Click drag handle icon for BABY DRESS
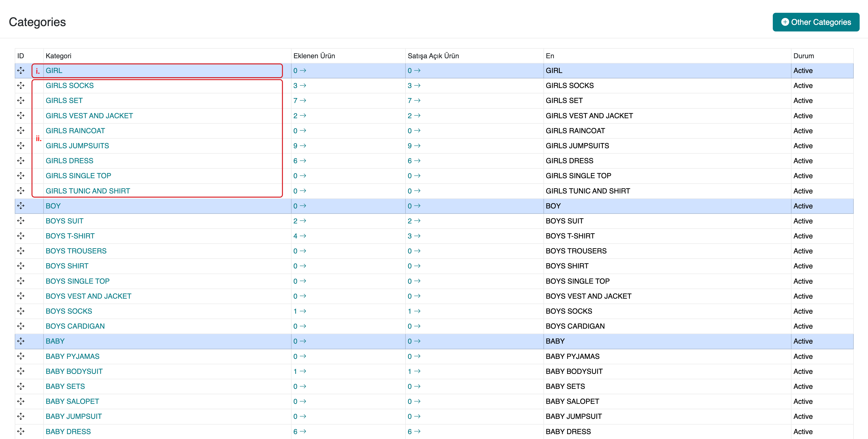Viewport: 868px width, 439px height. (x=21, y=431)
